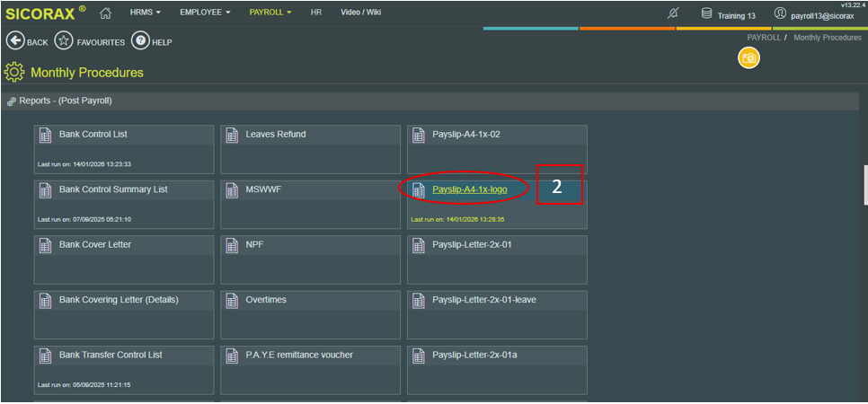Click the Training 13 database icon
Viewport: 868px width, 404px height.
pos(707,14)
